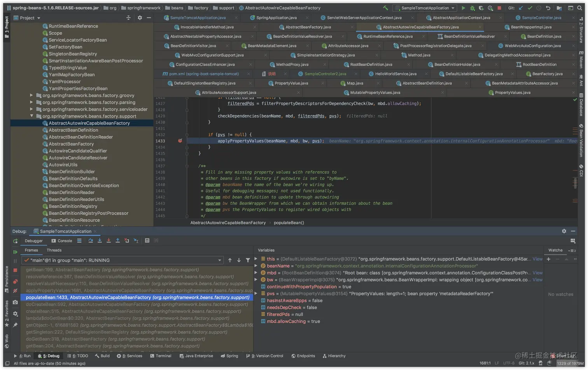Expand the 'mbd' variable node
The height and width of the screenshot is (370, 588).
[256, 273]
